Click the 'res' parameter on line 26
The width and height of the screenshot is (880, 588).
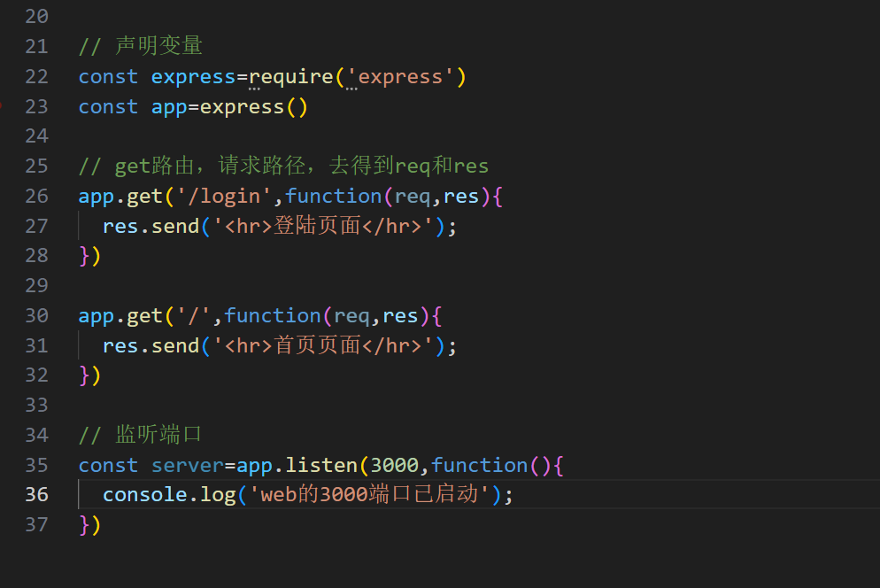461,197
